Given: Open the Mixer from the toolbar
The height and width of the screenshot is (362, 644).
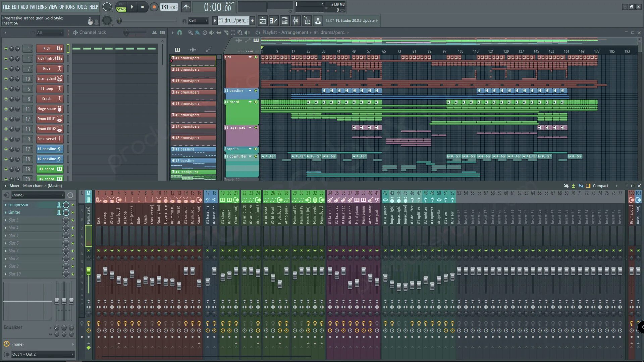Looking at the screenshot, I should [296, 20].
